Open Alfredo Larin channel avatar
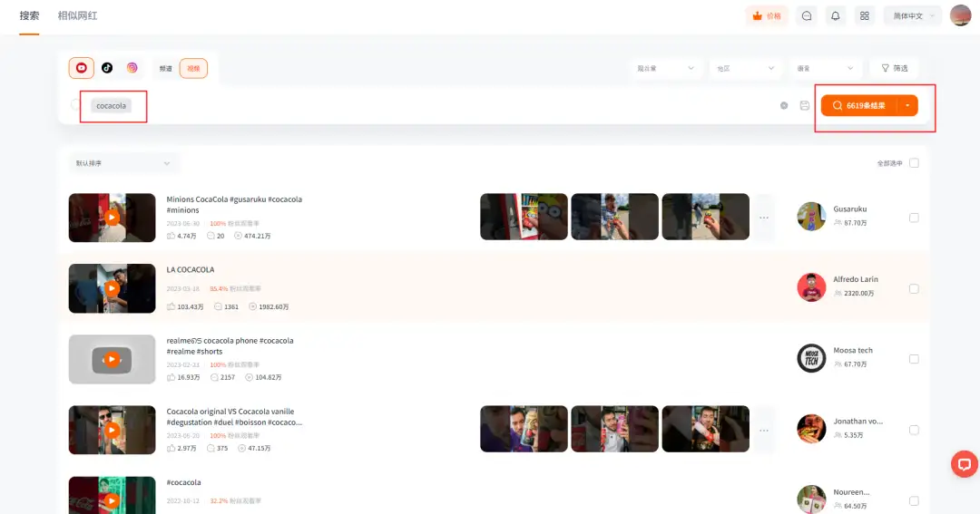The image size is (980, 514). [811, 287]
